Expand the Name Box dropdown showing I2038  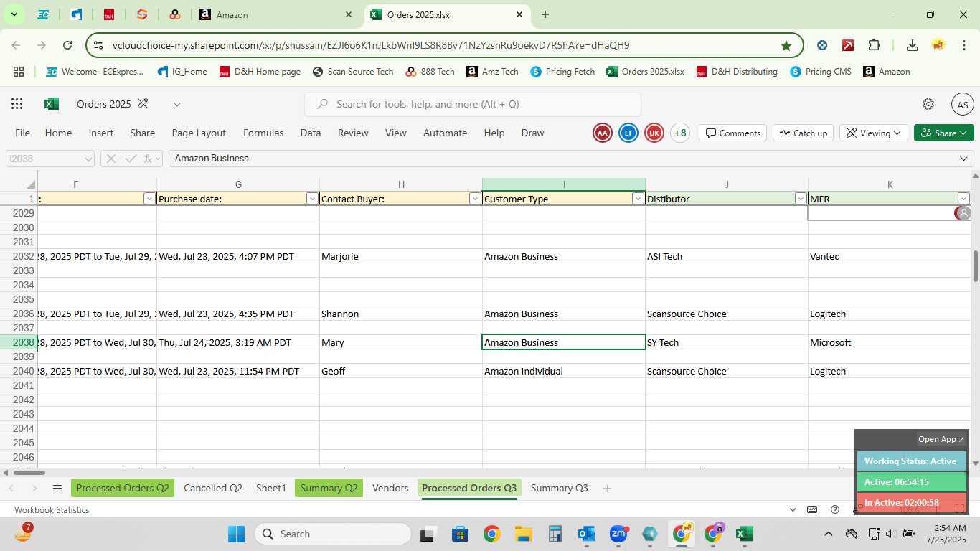point(88,159)
